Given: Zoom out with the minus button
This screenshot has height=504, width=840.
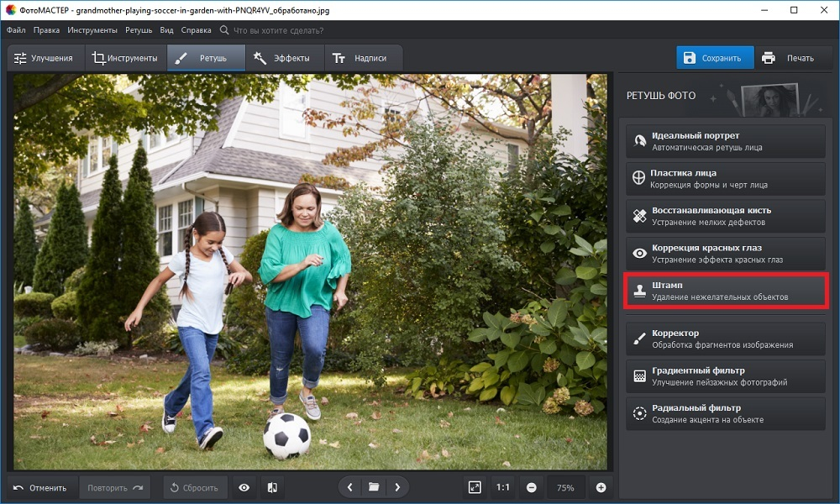Looking at the screenshot, I should [x=532, y=487].
